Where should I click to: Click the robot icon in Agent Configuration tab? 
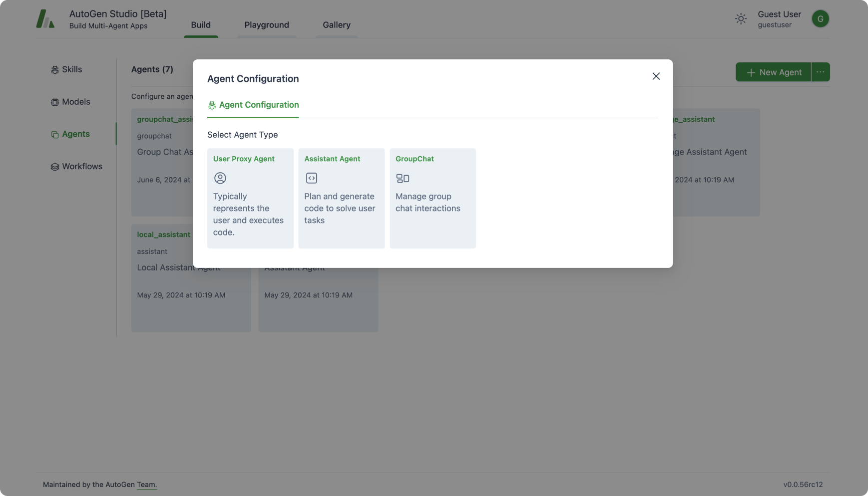click(x=212, y=105)
